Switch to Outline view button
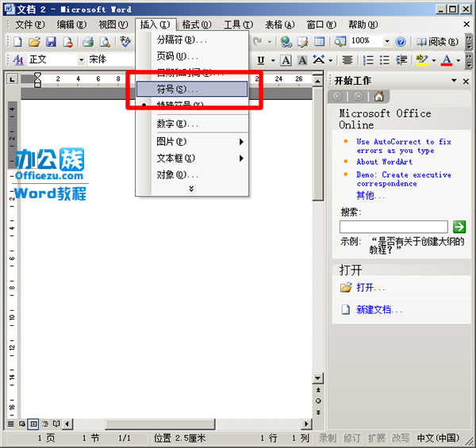This screenshot has height=448, width=476. tap(45, 423)
